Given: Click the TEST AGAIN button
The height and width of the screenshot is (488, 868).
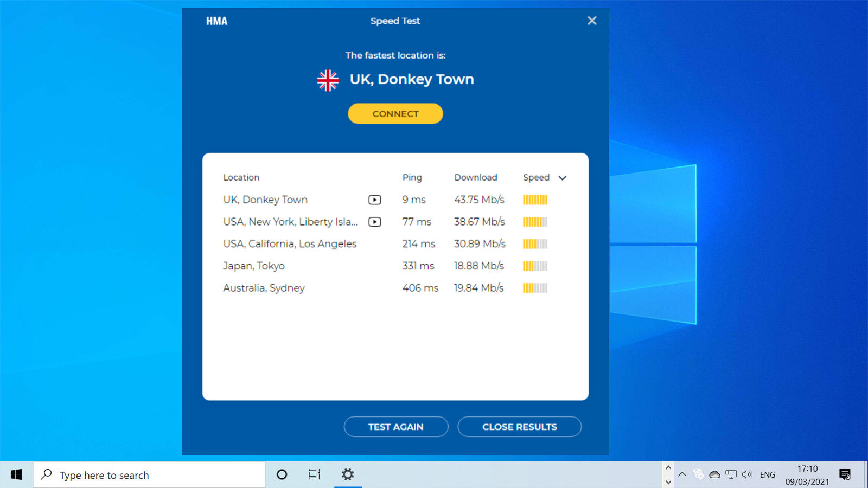Looking at the screenshot, I should pos(395,427).
